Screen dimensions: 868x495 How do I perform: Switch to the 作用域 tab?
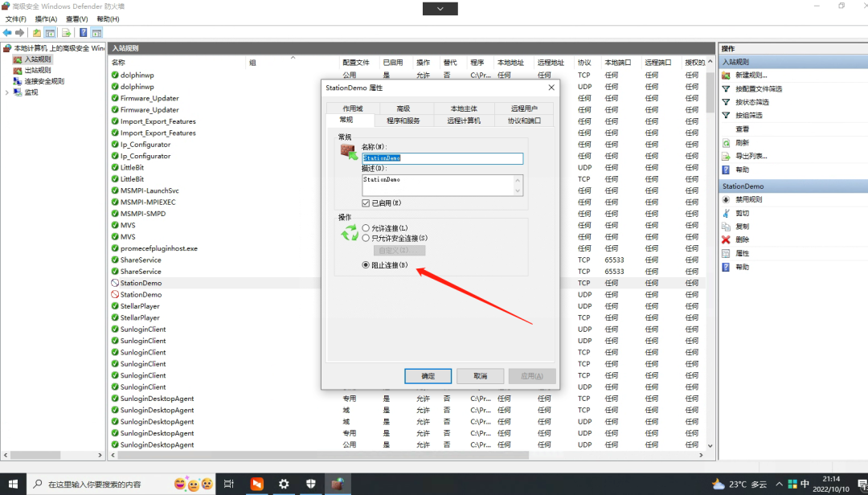pos(353,108)
